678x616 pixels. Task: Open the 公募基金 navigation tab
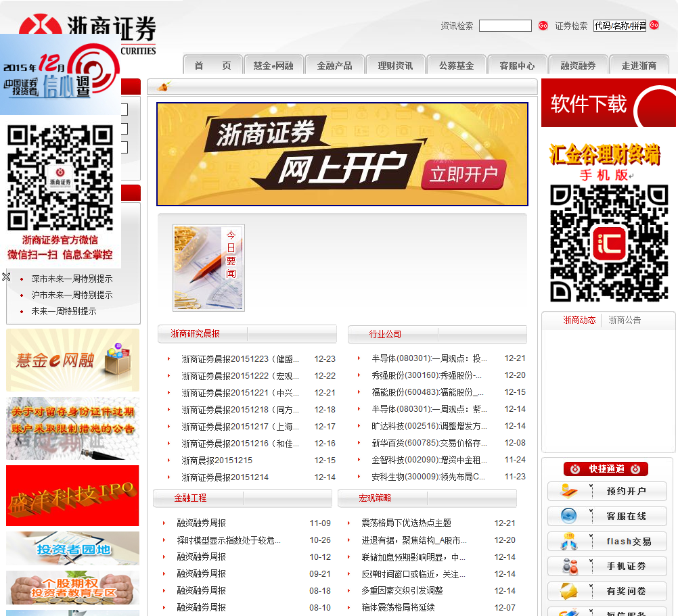456,66
